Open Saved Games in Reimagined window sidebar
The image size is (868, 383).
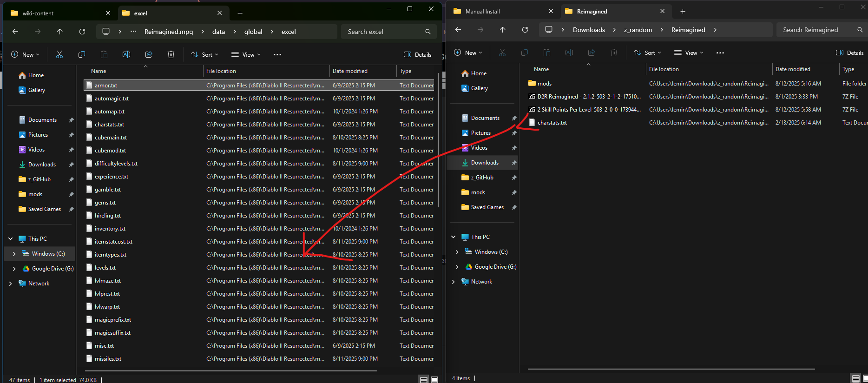point(487,207)
